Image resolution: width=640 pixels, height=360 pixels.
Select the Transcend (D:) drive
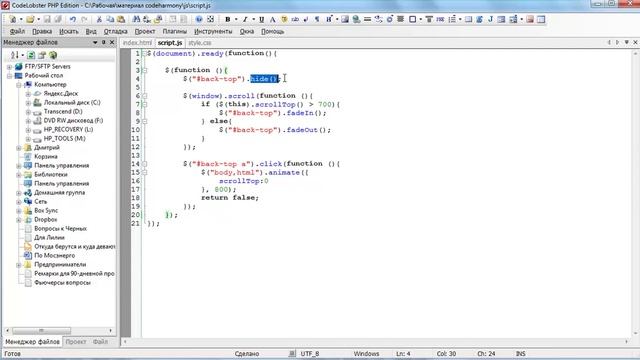coord(63,111)
